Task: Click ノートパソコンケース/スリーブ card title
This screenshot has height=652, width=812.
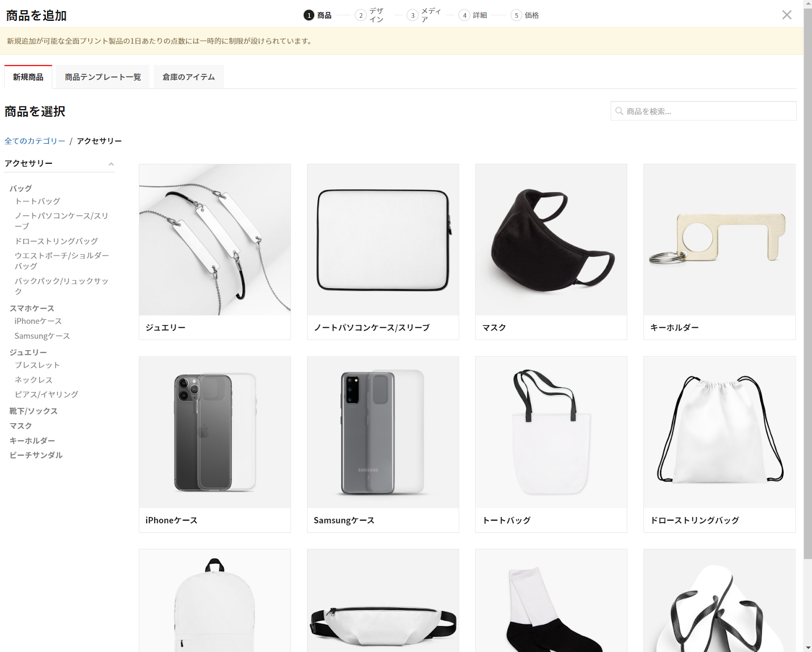Action: [x=372, y=328]
